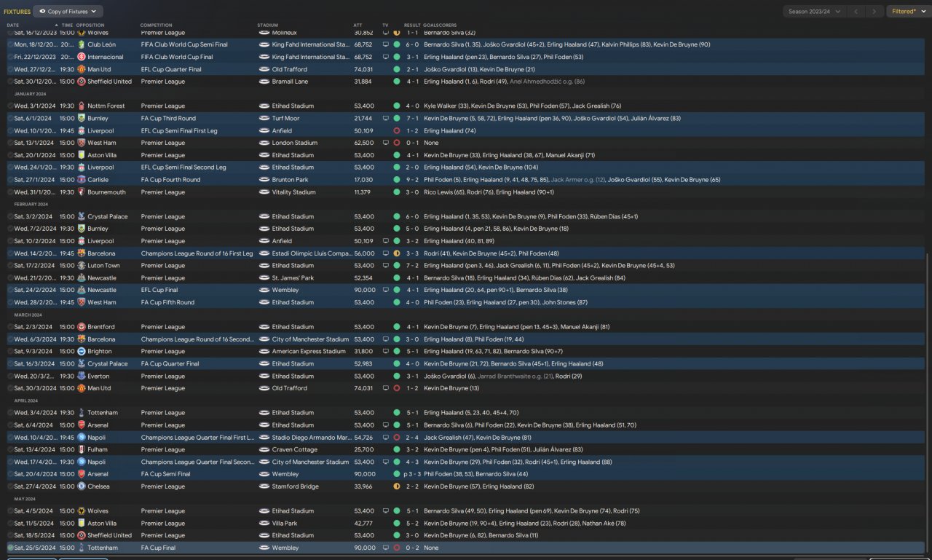Select the Brentford fixture row checkbox

tap(10, 327)
